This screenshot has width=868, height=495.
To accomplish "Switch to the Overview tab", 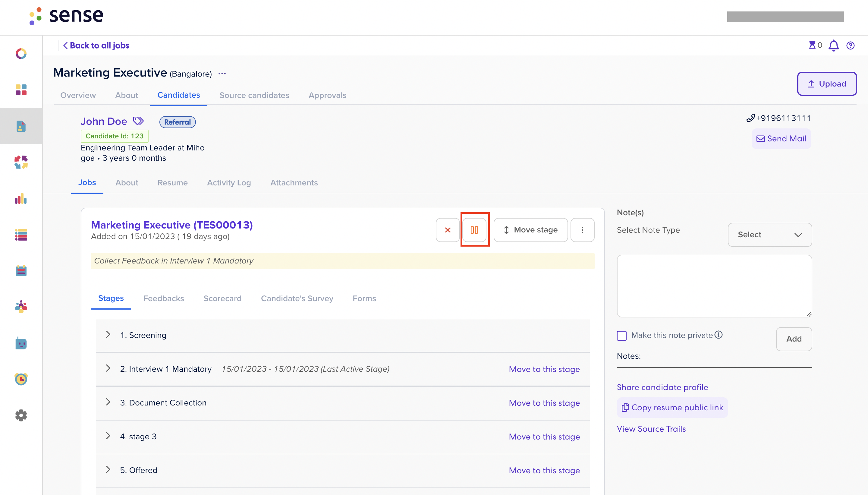I will [x=78, y=95].
